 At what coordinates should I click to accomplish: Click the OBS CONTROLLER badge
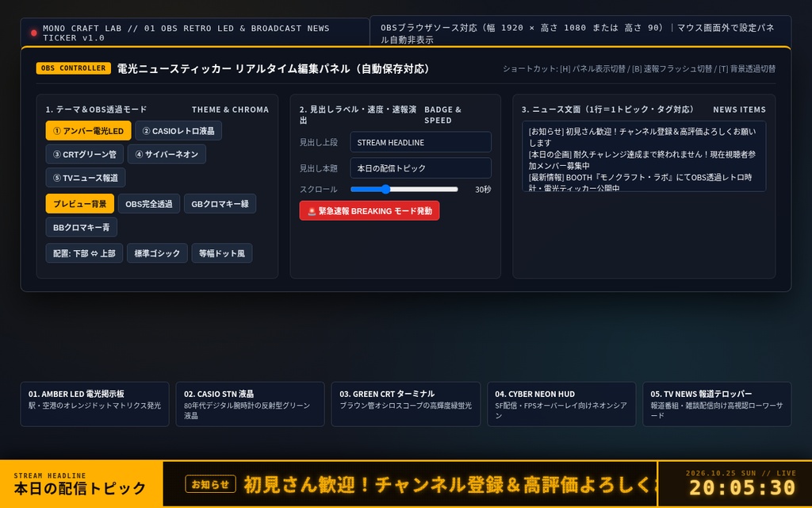[x=74, y=68]
